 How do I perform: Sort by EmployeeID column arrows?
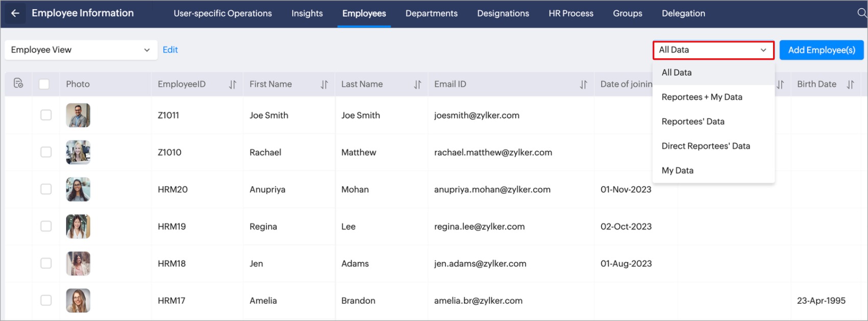pyautogui.click(x=233, y=85)
